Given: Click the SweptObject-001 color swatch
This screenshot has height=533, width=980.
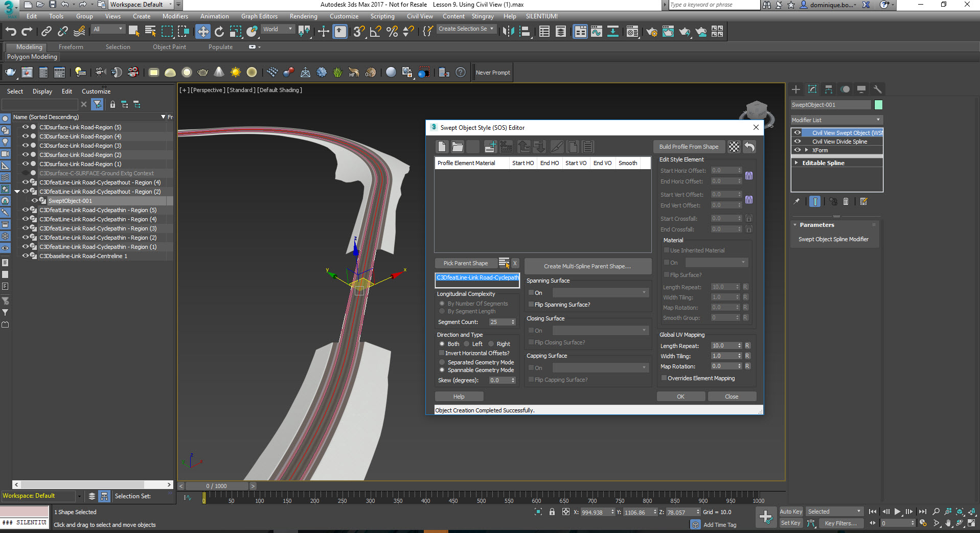Looking at the screenshot, I should (x=879, y=105).
